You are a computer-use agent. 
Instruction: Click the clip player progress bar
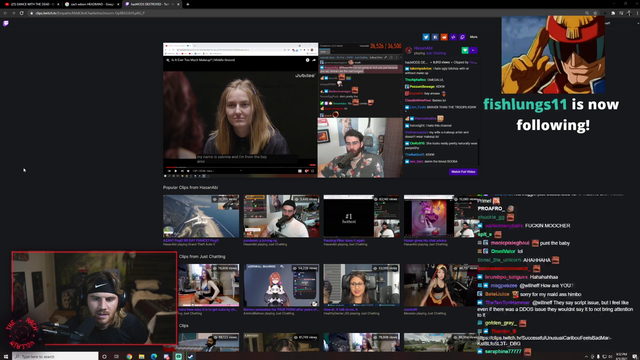[x=240, y=167]
